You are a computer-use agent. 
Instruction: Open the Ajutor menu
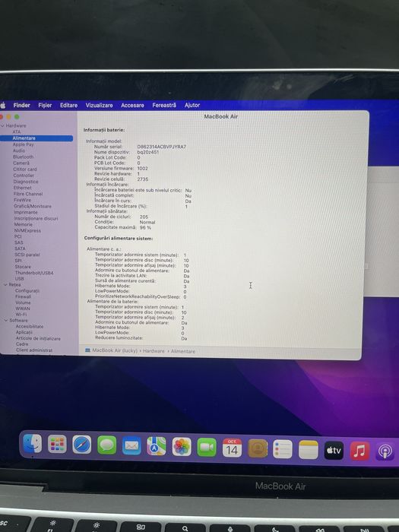pos(192,105)
